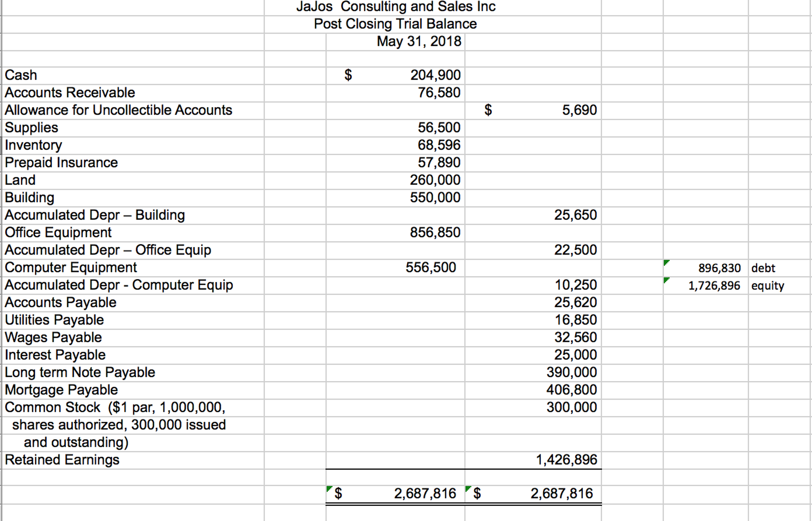Select the Long term Note Payable cell
The height and width of the screenshot is (521, 812).
click(79, 372)
